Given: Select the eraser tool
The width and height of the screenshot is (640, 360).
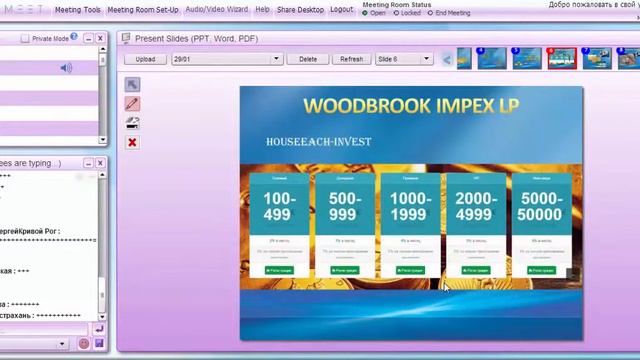Looking at the screenshot, I should (132, 123).
